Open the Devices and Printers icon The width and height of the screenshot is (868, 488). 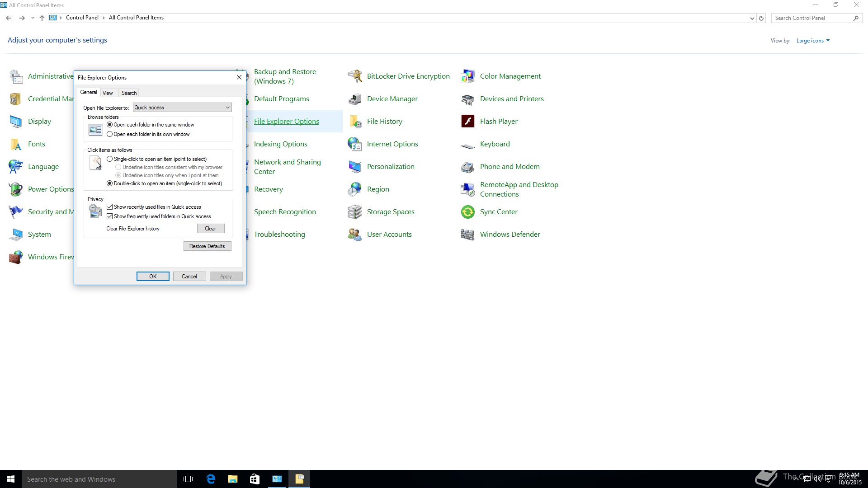pyautogui.click(x=468, y=99)
